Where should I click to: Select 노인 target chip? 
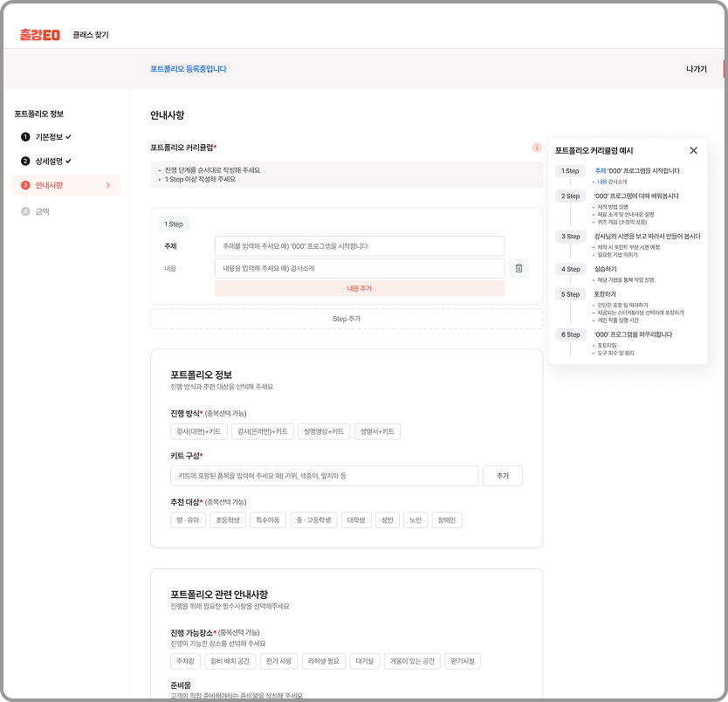416,520
